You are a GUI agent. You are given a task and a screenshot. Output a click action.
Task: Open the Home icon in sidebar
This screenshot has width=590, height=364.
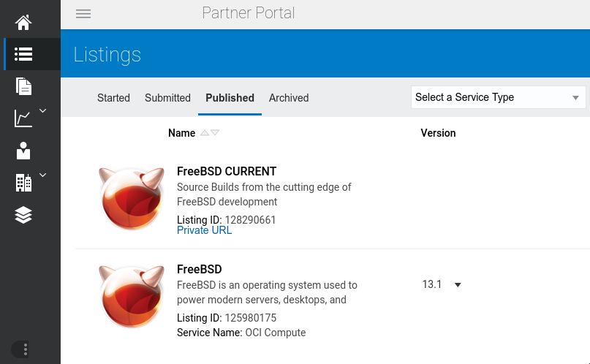tap(23, 23)
